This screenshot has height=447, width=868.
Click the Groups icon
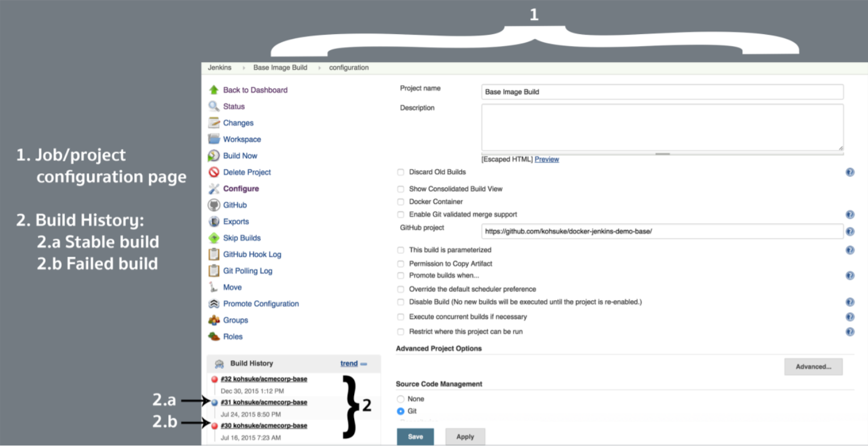pos(214,320)
